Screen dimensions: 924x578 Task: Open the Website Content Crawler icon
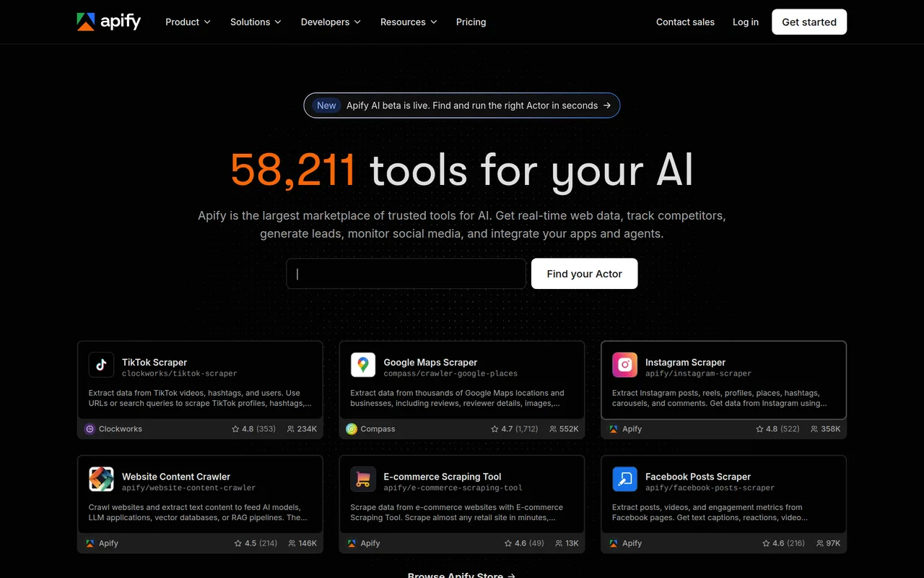[x=101, y=479]
